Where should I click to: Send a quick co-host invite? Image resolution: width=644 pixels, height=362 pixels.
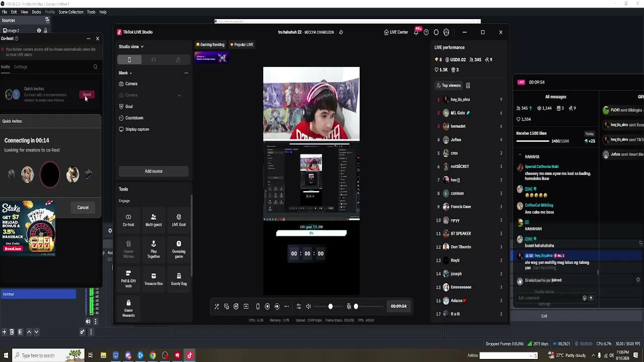coord(87,95)
